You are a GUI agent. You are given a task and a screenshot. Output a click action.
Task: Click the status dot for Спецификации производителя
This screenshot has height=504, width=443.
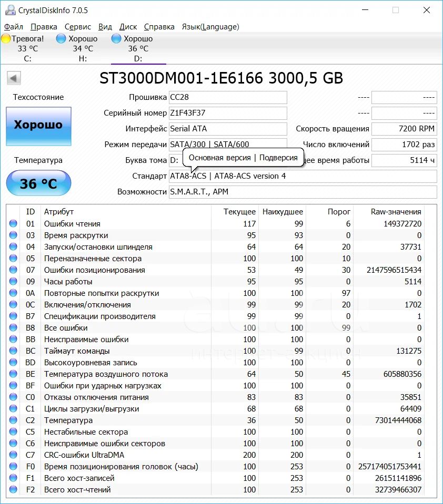(13, 316)
